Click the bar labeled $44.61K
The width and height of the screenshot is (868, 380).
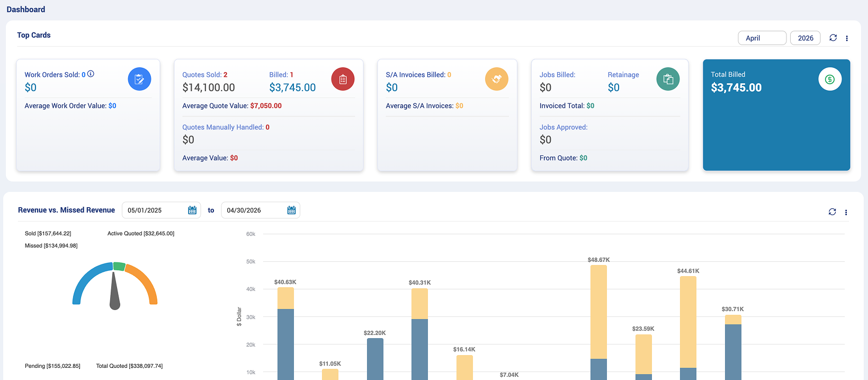[688, 328]
